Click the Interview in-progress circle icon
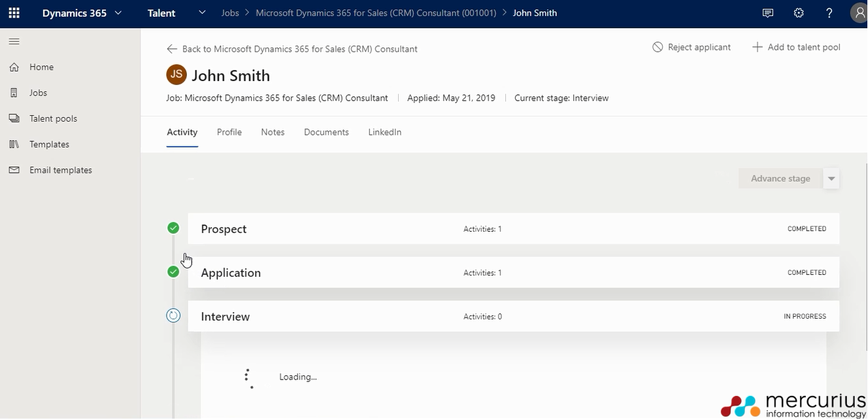Viewport: 868px width, 420px height. tap(173, 316)
